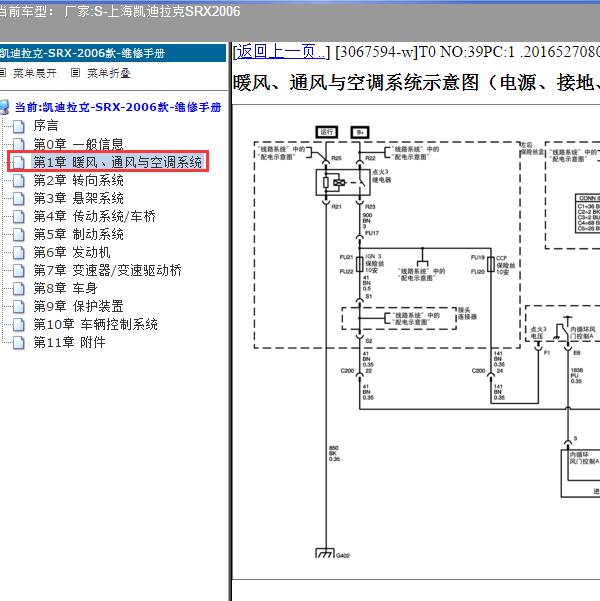Open 第7章 变速器/变速驱动桥 chapter

pyautogui.click(x=107, y=270)
